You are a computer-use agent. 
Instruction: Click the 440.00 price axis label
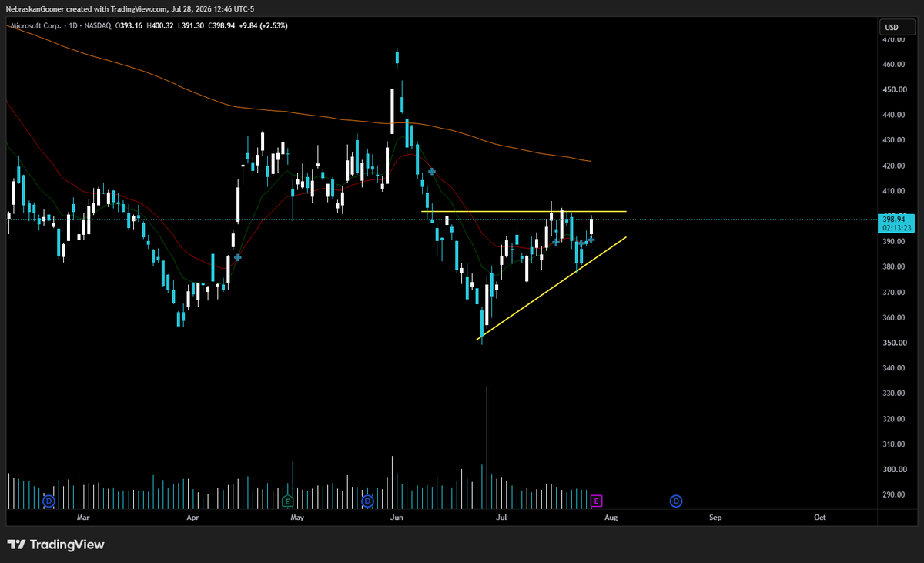893,116
